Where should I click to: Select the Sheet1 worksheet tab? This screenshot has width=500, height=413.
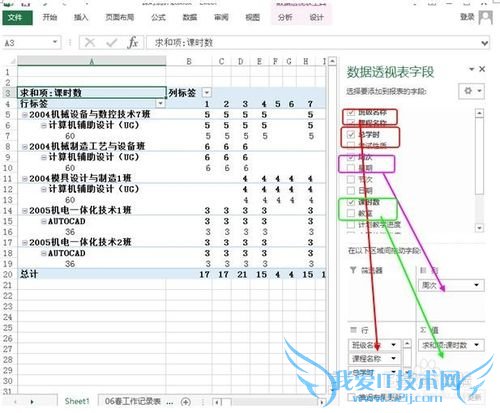click(x=77, y=401)
